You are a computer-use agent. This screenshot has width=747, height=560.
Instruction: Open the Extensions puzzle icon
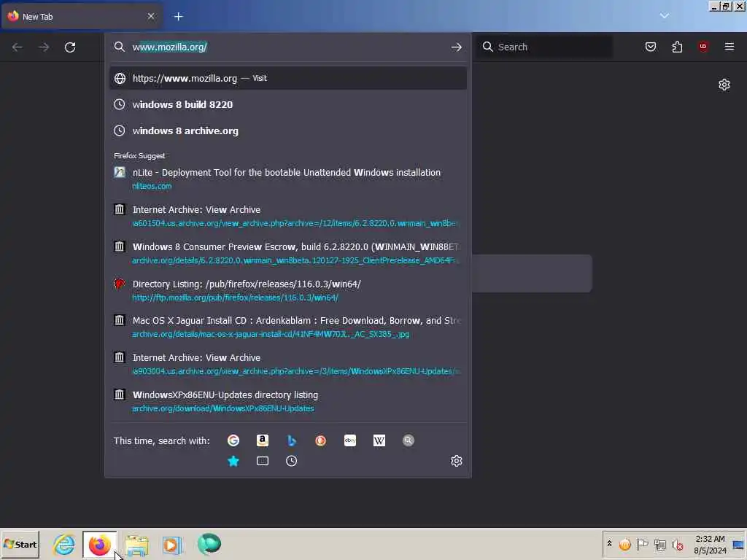pos(677,47)
